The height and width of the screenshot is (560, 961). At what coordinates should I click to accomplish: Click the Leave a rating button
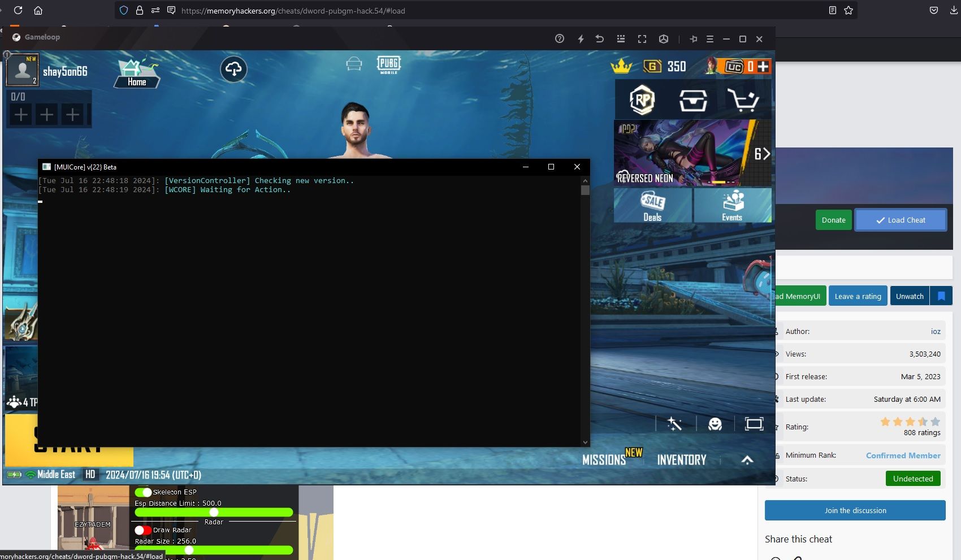(x=858, y=296)
